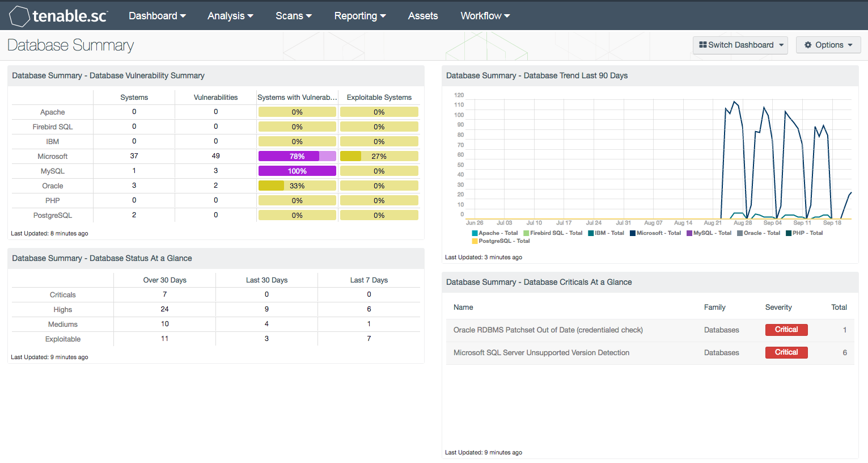This screenshot has width=868, height=463.
Task: Open the Analysis menu
Action: pos(230,16)
